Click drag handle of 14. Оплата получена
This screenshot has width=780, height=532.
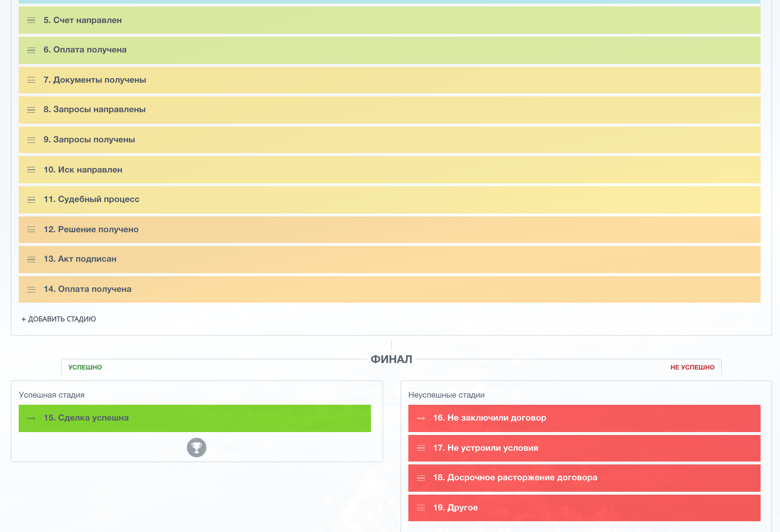pos(31,289)
